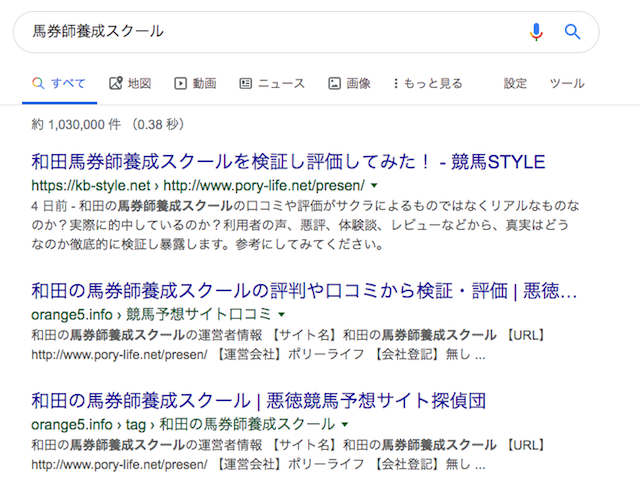
Task: Open result 和田の馬券師養成スクール | 悪徳競馬予想サイト探偵団
Action: point(258,400)
